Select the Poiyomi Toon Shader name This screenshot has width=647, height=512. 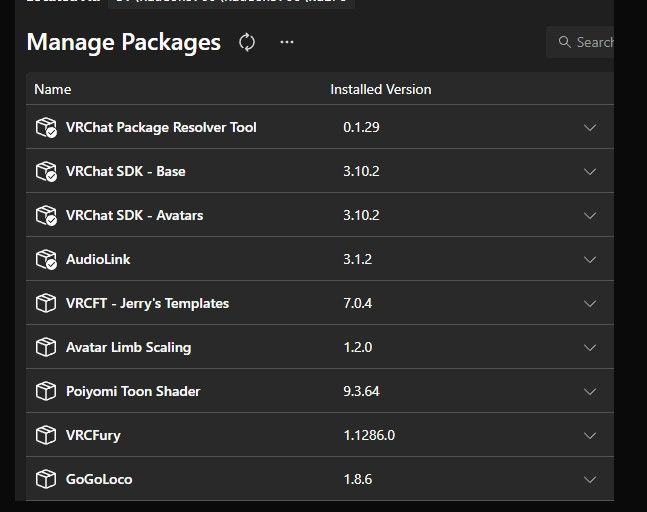(x=133, y=392)
